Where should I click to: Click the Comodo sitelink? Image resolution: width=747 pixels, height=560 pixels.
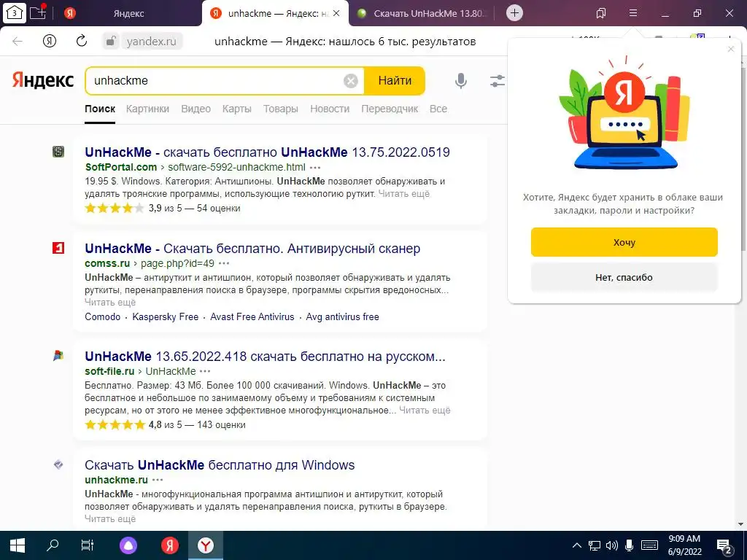(102, 317)
